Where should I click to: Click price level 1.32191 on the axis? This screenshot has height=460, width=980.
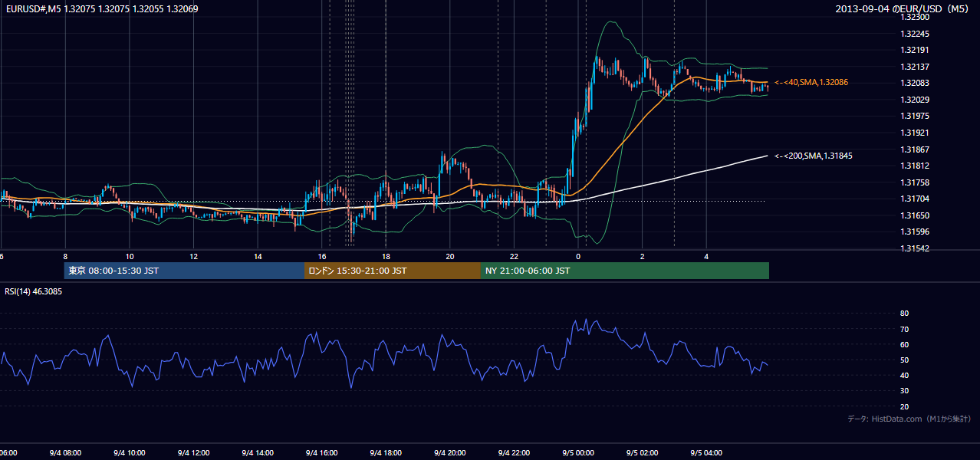coord(914,50)
